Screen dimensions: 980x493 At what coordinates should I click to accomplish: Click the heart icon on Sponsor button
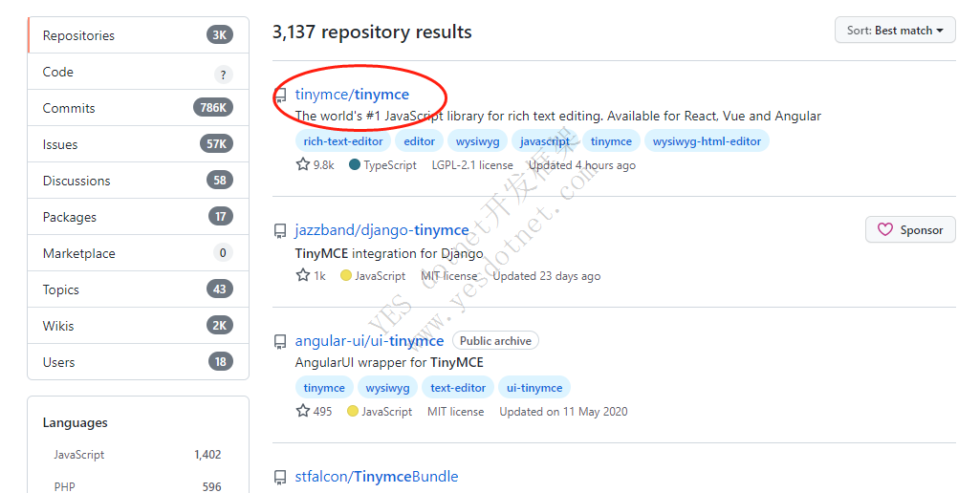885,229
